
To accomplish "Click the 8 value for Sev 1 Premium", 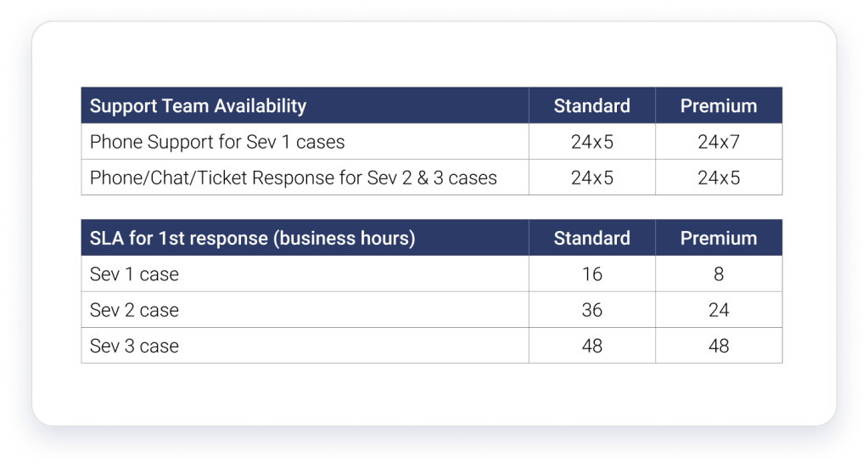I will (x=719, y=274).
